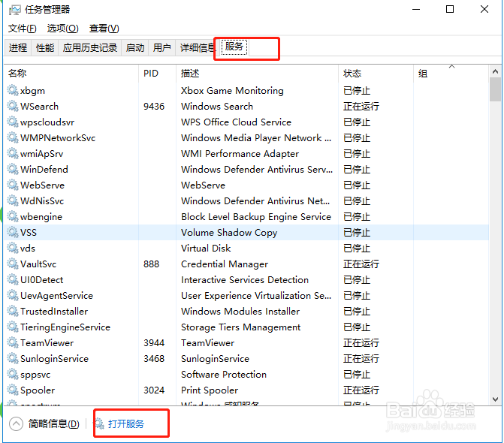Click PID 3468 for SunloginService
Screen dimensions: 504x443
[154, 358]
